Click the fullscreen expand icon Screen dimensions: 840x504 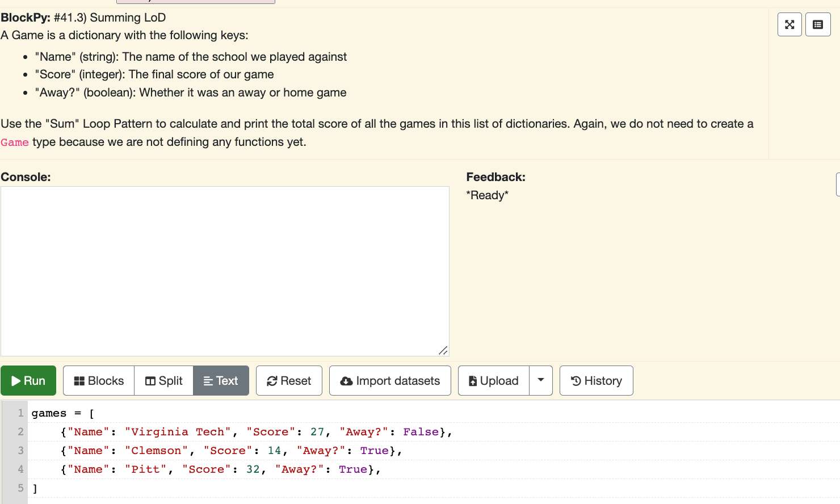pyautogui.click(x=789, y=24)
